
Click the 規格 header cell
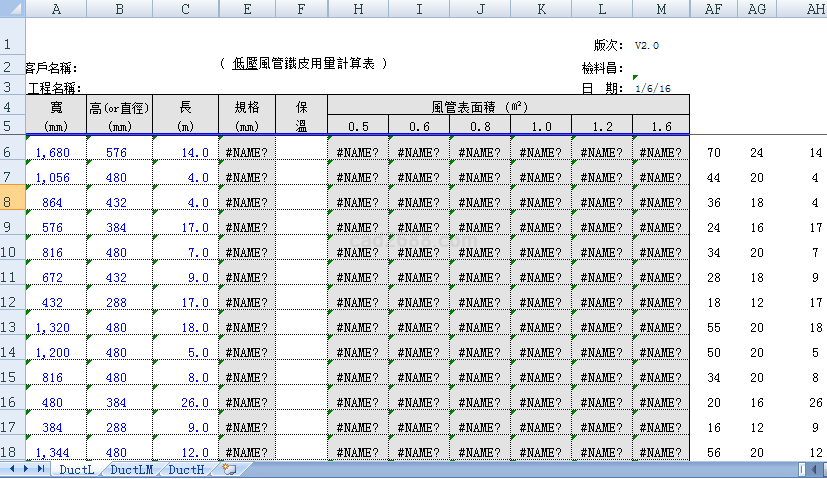point(247,106)
